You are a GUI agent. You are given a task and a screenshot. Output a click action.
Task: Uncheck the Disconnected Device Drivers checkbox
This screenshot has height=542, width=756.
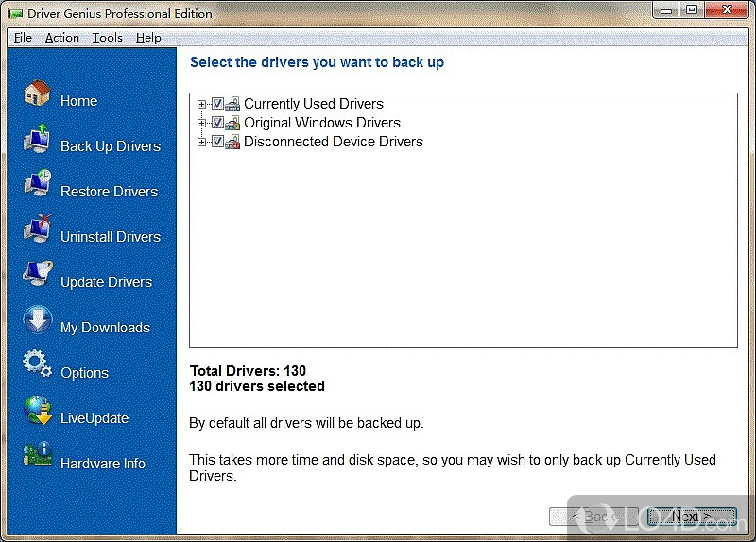pos(217,141)
